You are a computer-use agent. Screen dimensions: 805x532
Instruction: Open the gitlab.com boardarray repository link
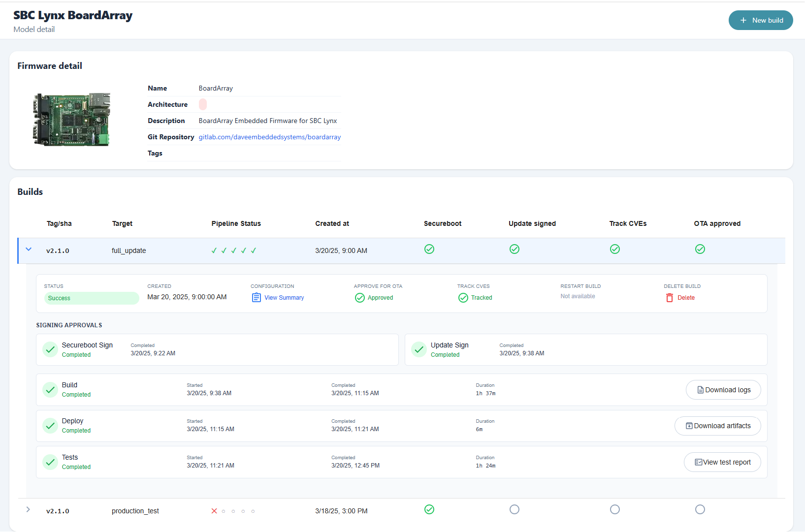coord(269,137)
